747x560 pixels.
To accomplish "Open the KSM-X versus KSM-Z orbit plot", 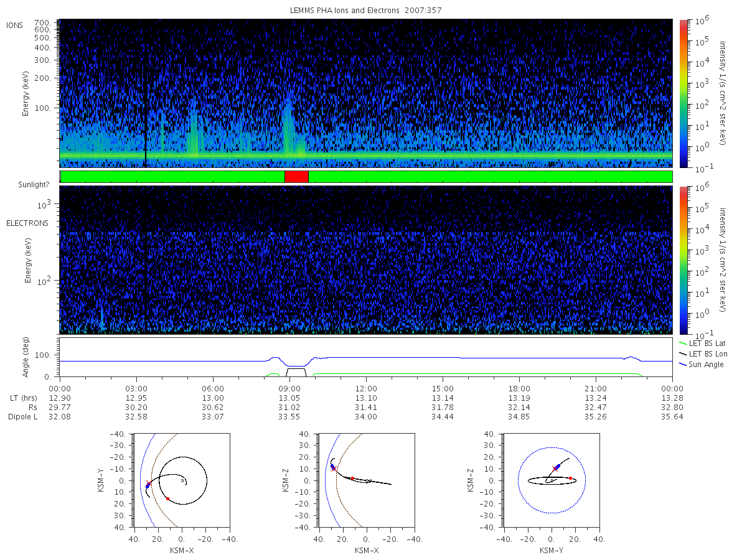I will point(366,480).
